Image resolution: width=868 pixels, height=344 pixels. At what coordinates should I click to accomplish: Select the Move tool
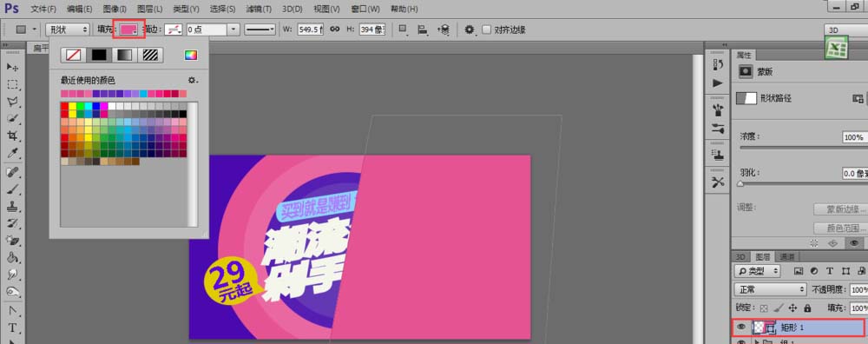12,67
